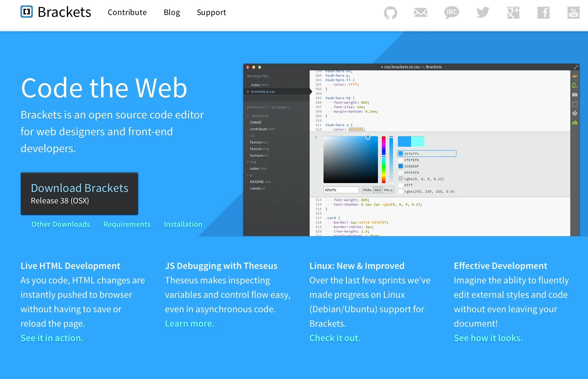
Task: Open the Support menu item
Action: pos(211,12)
